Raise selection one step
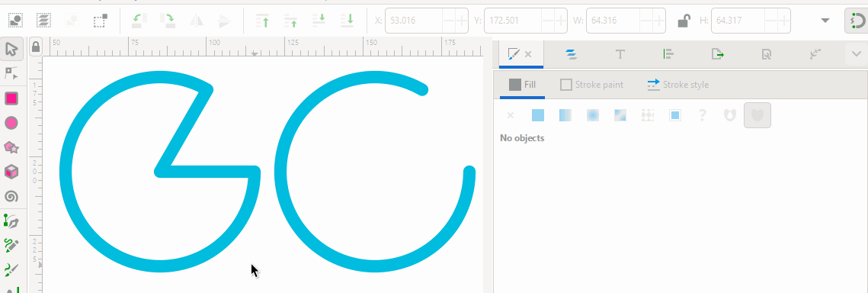The height and width of the screenshot is (293, 868). coord(290,21)
